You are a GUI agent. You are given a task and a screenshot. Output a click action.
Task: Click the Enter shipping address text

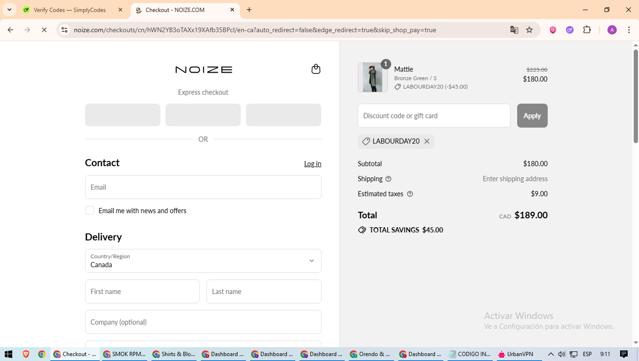pyautogui.click(x=515, y=179)
